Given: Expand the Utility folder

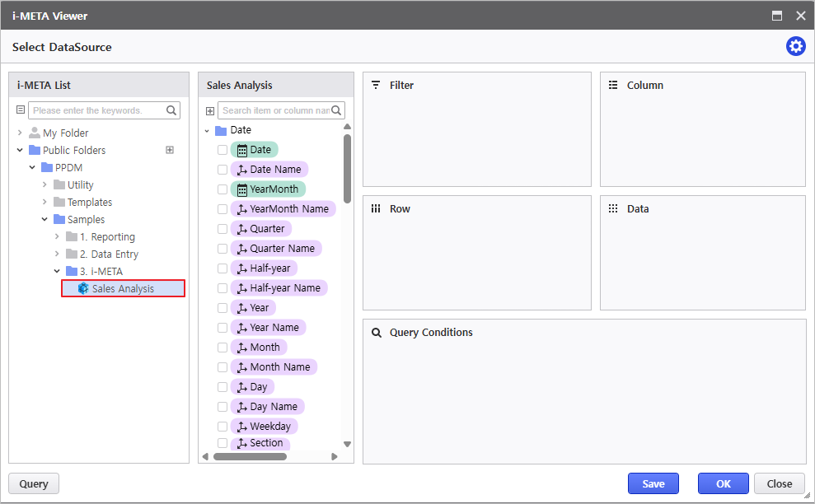Looking at the screenshot, I should [45, 184].
